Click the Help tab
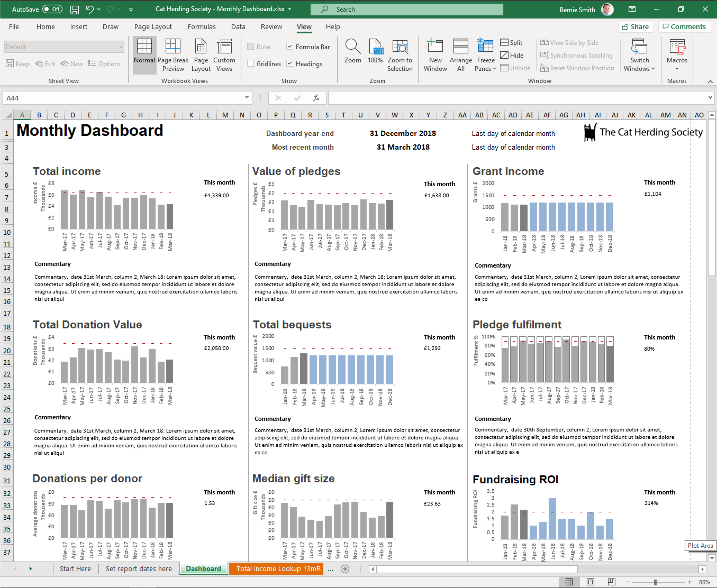Image resolution: width=717 pixels, height=588 pixels. coord(333,27)
